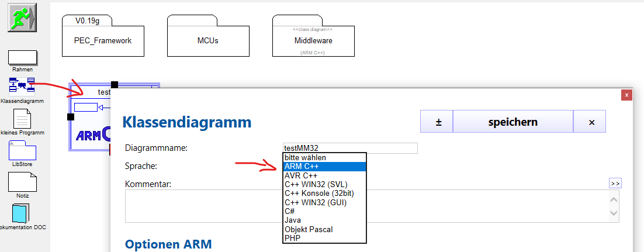Open the PEC_Framework package
Screen dimensions: 644x252
click(x=103, y=41)
